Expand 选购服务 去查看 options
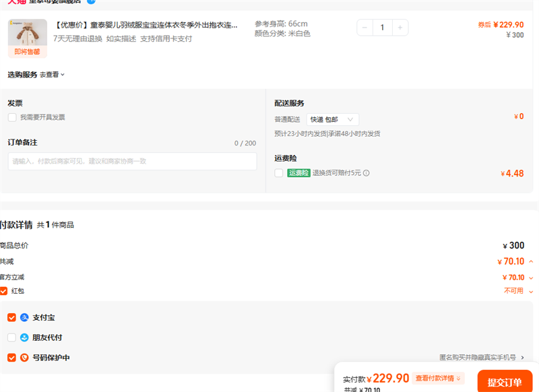The width and height of the screenshot is (539, 392). [x=52, y=75]
